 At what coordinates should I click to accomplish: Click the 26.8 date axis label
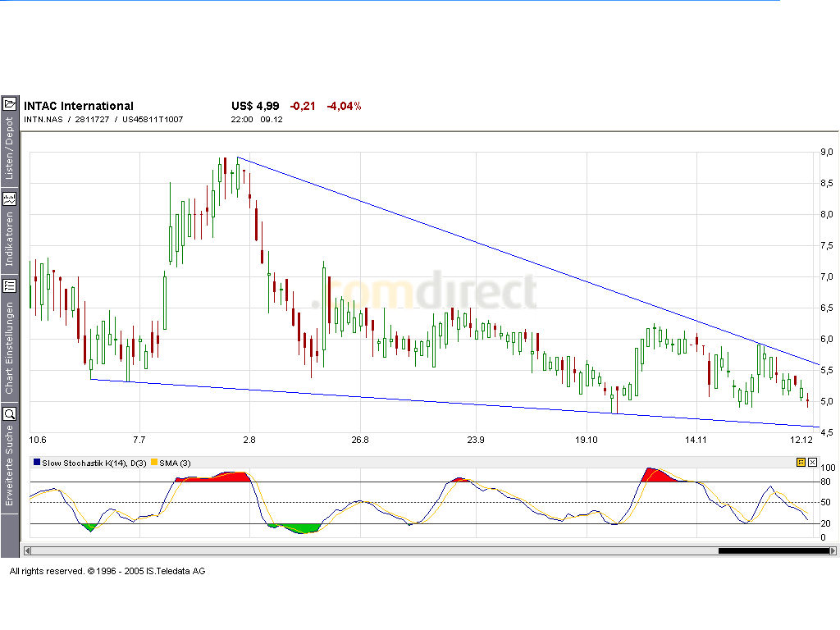pos(360,440)
